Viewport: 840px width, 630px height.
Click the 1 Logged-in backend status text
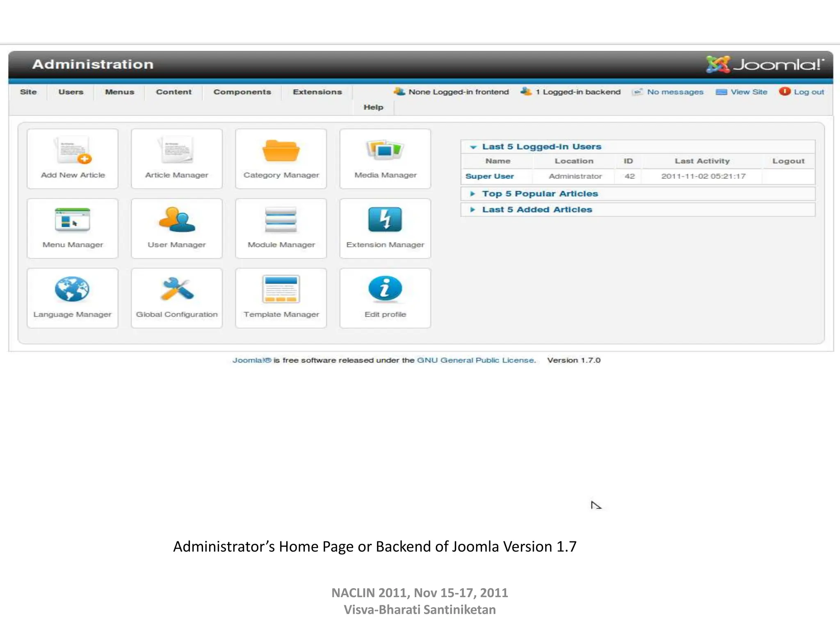(578, 92)
